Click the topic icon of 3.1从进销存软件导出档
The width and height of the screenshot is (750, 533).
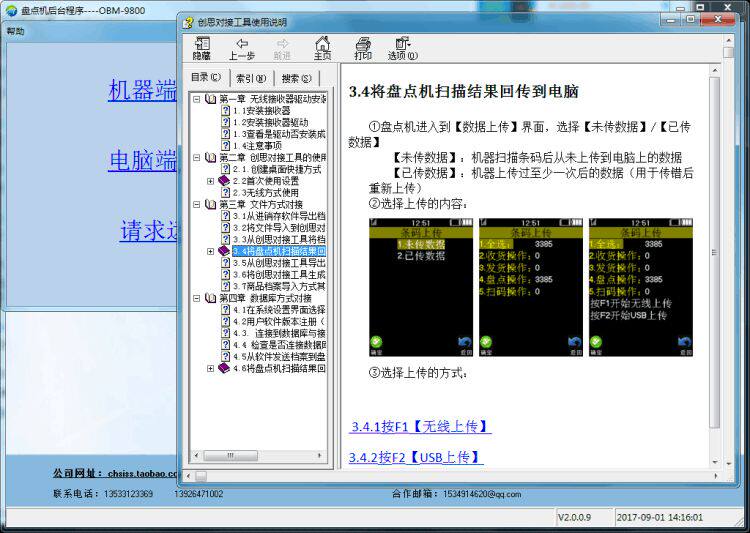pos(226,216)
